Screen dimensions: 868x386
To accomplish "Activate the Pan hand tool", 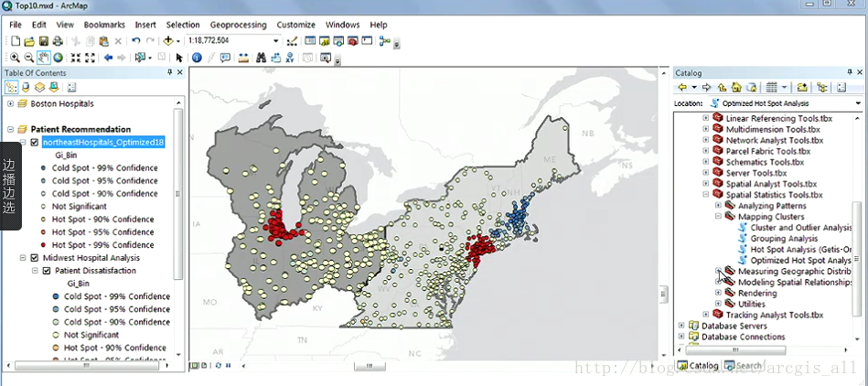I will click(44, 58).
